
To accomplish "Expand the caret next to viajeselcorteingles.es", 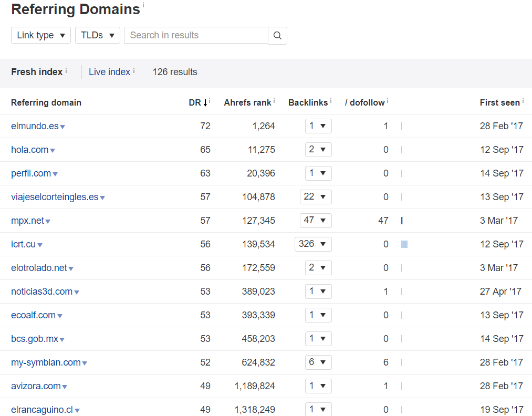I will [x=102, y=198].
